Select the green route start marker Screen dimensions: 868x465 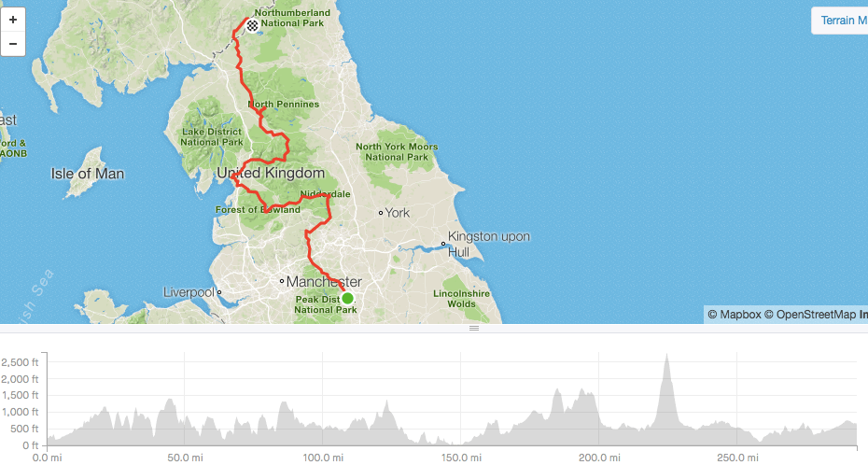[347, 299]
